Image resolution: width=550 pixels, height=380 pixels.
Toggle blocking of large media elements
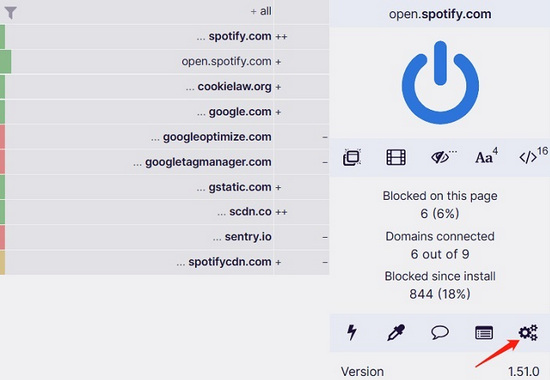pos(396,157)
